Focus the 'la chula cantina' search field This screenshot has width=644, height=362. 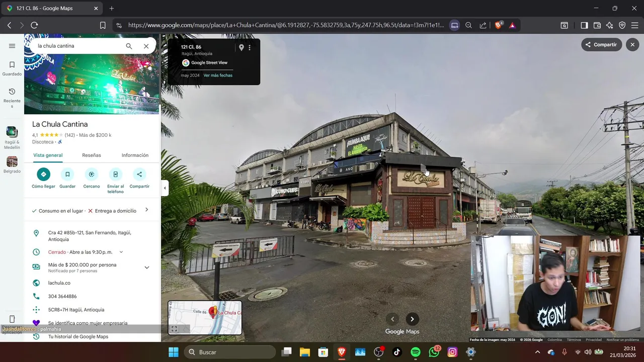(78, 46)
